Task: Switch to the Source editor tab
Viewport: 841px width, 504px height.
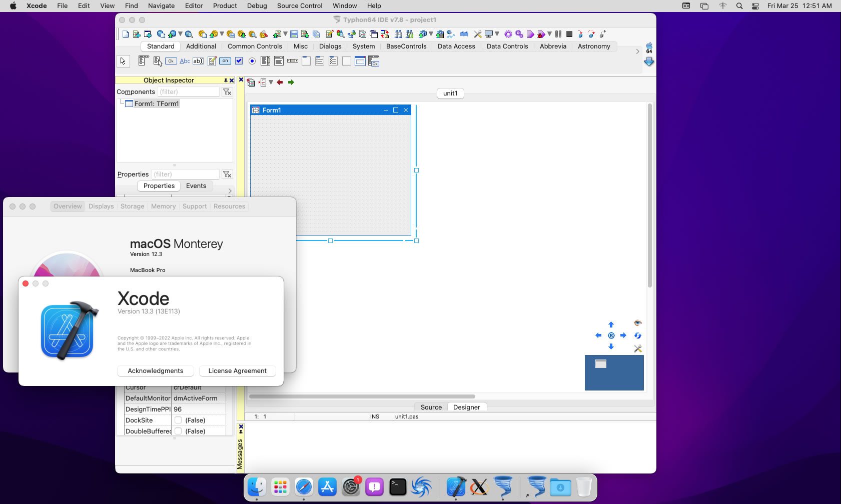Action: pyautogui.click(x=431, y=407)
